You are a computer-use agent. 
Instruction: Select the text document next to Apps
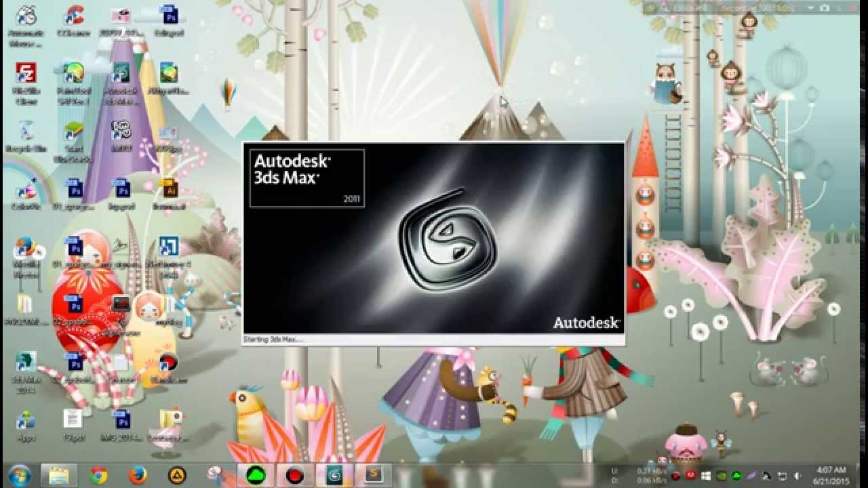click(x=73, y=426)
